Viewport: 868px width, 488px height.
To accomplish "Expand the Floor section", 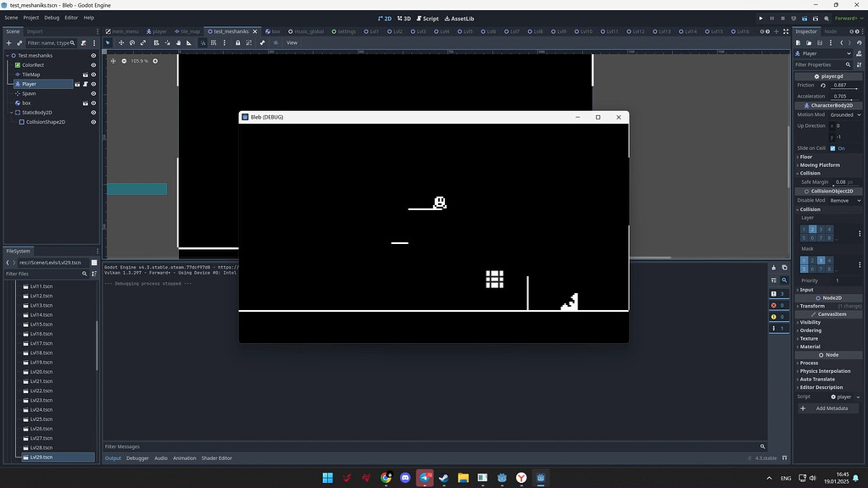I will [x=829, y=157].
